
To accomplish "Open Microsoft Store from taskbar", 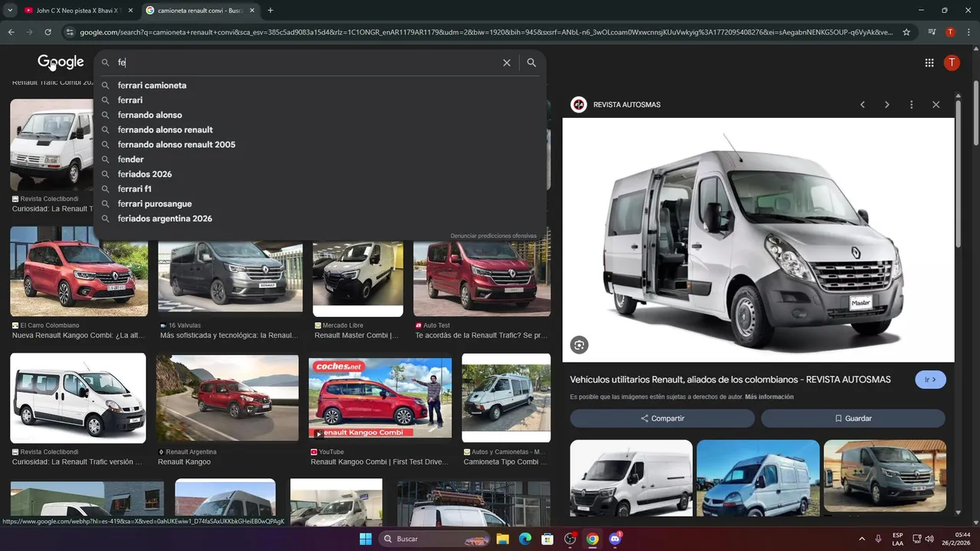I will [547, 539].
